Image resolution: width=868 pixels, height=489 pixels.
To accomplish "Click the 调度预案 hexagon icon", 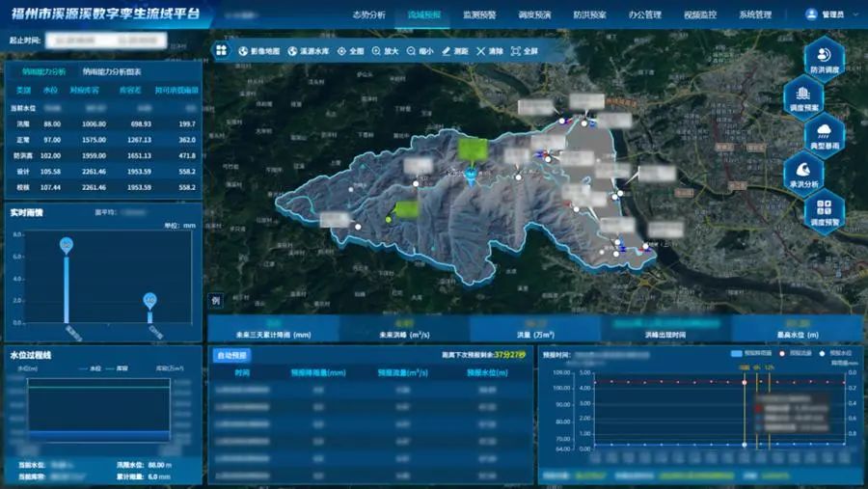I will [x=803, y=94].
